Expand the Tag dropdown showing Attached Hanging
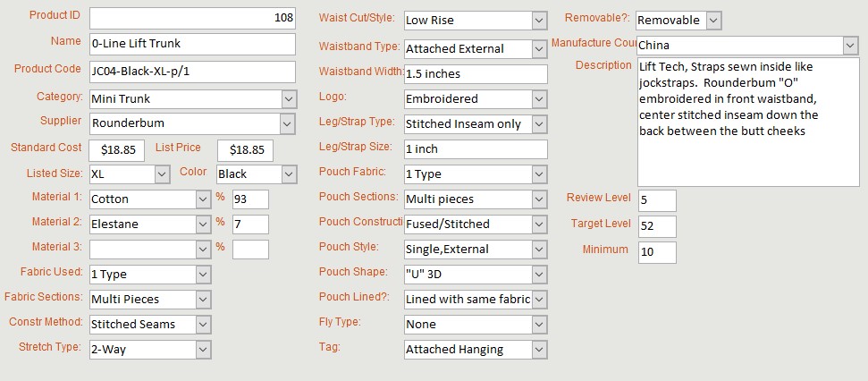 539,350
